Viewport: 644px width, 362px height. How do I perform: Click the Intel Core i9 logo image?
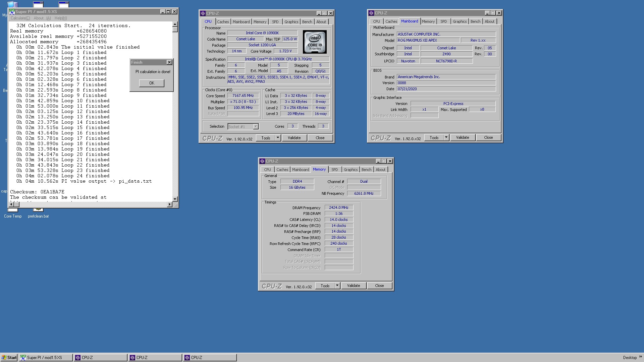click(x=315, y=42)
